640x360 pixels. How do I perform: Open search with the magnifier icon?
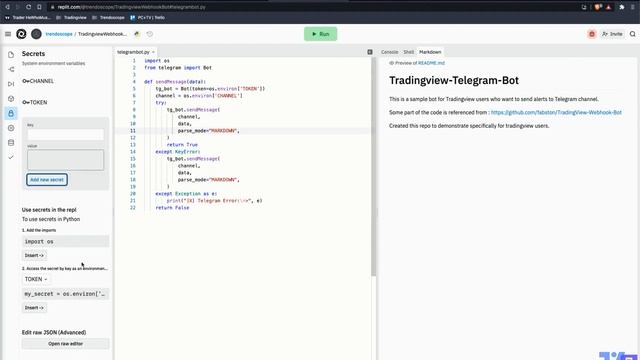point(633,34)
